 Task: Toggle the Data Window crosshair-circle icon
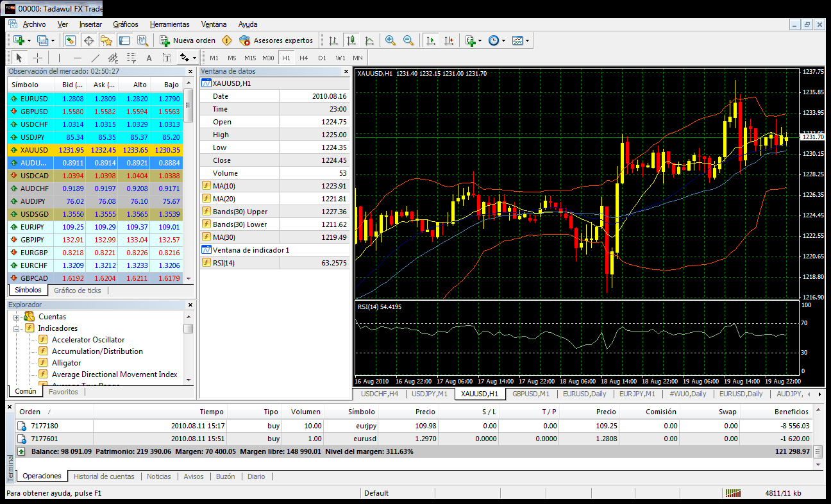[88, 40]
